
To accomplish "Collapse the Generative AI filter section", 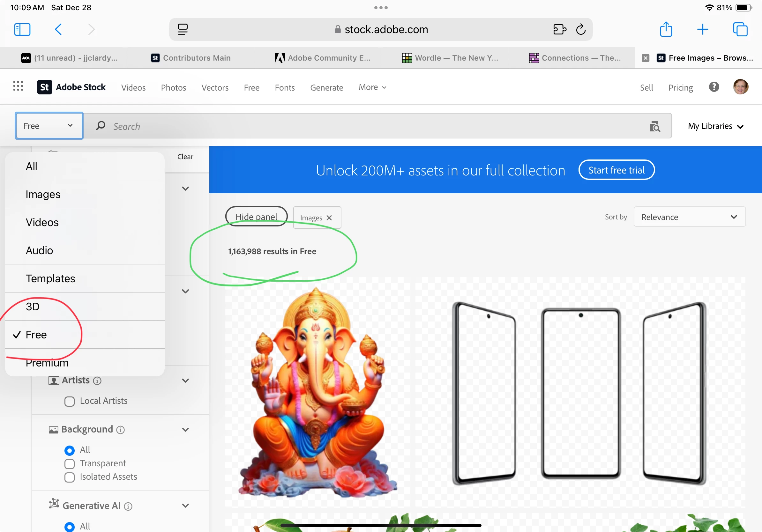I will (185, 506).
